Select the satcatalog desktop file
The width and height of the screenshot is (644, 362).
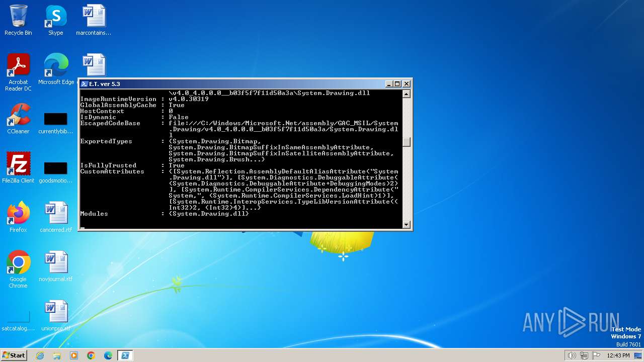tap(18, 322)
